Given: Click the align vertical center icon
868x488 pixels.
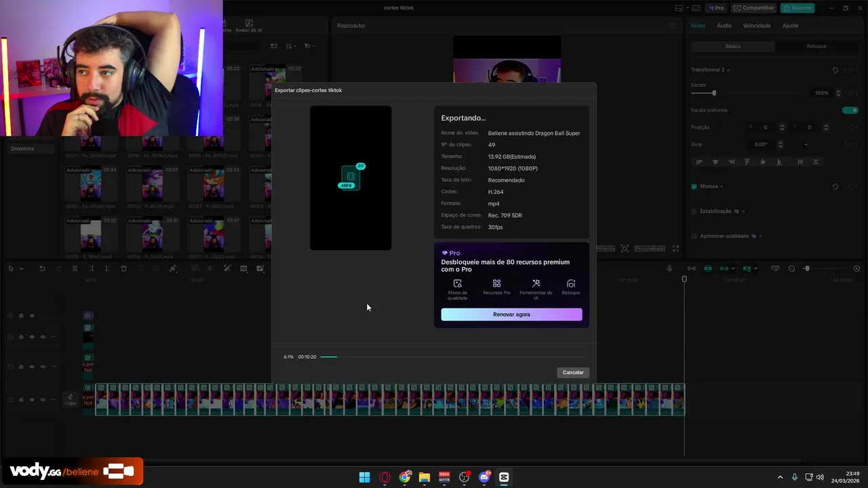Looking at the screenshot, I should pos(763,162).
